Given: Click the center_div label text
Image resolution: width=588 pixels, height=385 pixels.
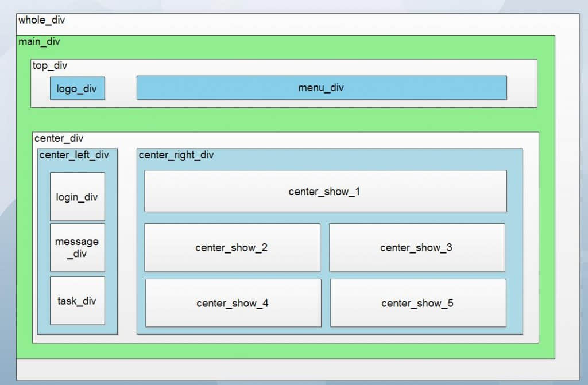Looking at the screenshot, I should [x=59, y=138].
